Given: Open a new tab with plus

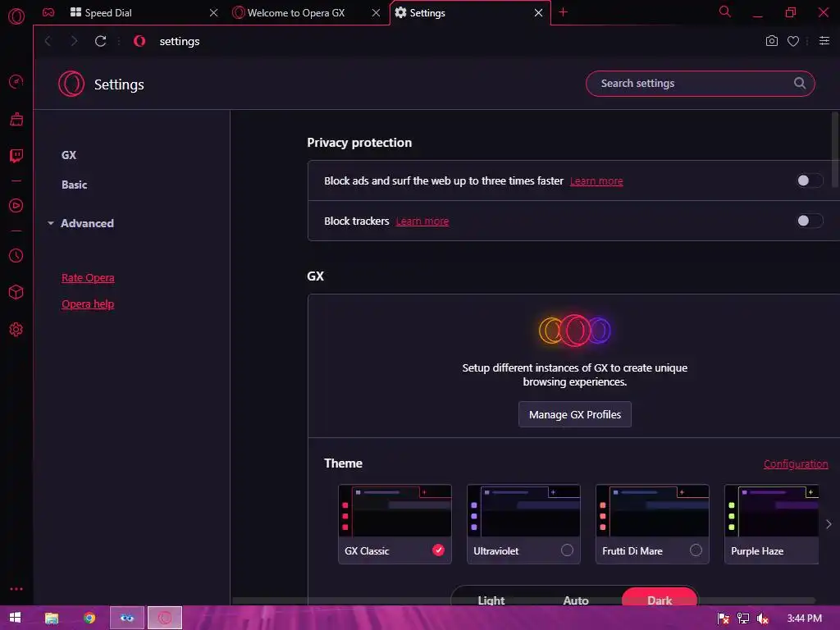Looking at the screenshot, I should [563, 11].
